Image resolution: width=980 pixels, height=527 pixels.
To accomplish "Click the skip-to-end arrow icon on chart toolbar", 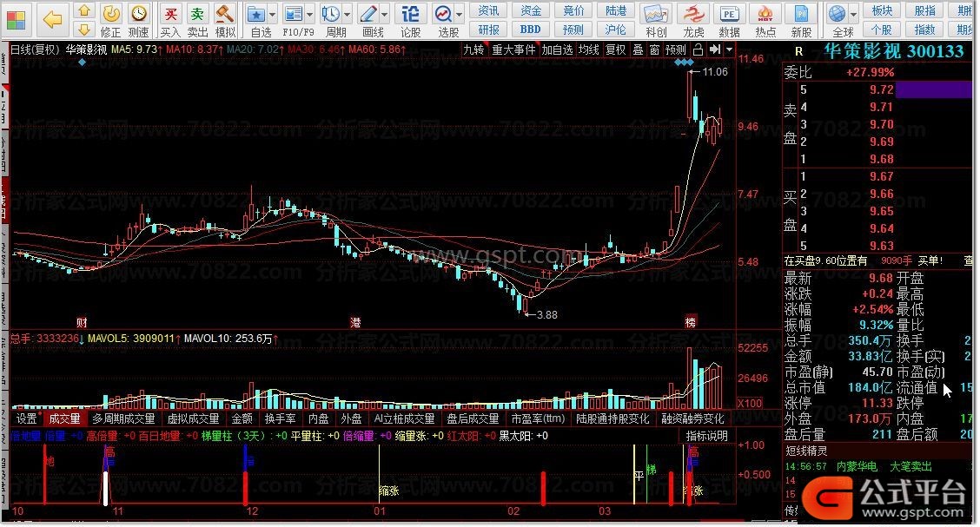I will pyautogui.click(x=715, y=49).
